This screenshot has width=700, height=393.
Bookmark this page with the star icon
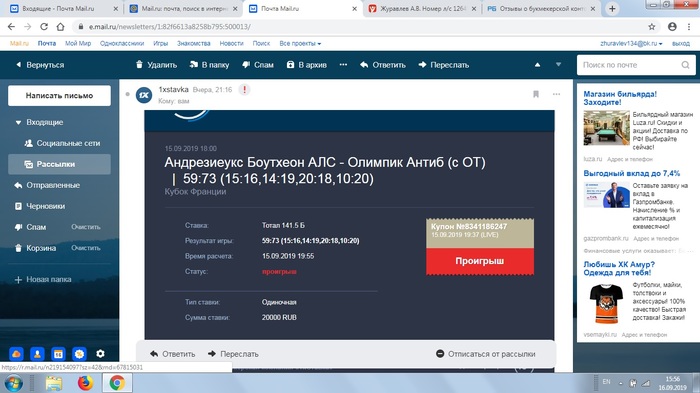[652, 27]
